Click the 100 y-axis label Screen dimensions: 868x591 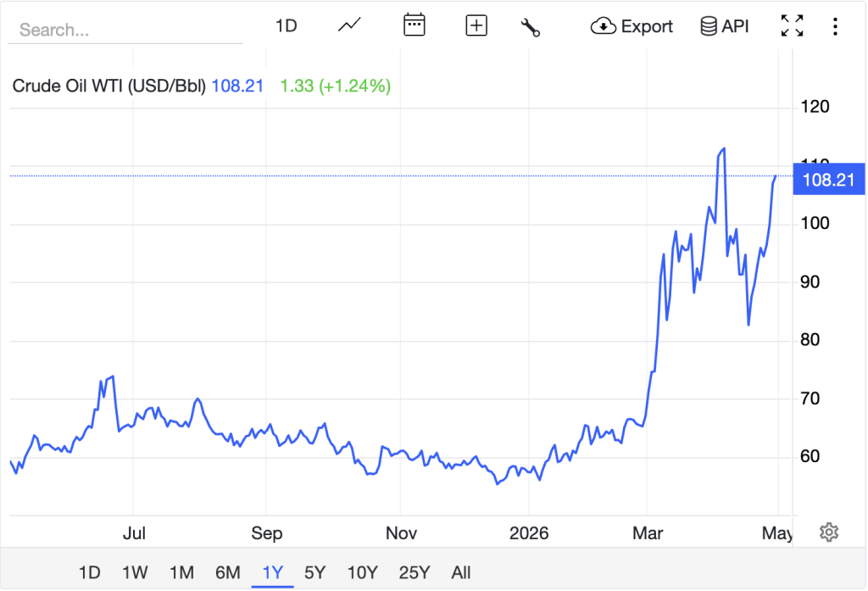[x=815, y=223]
